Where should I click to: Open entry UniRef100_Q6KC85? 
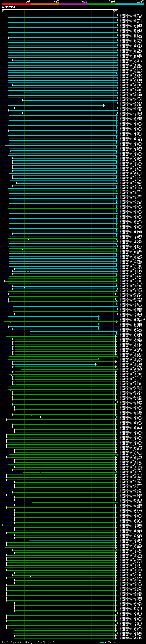[x=131, y=105]
